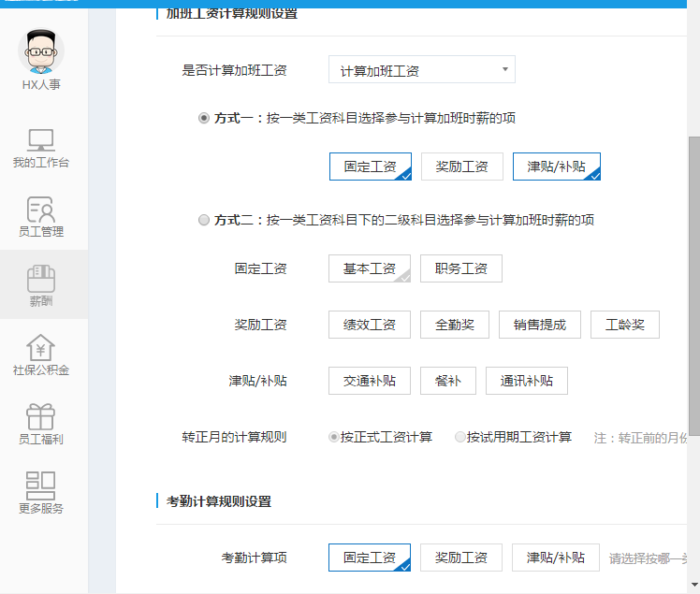Click the scrollbar down arrow
The image size is (700, 594).
tap(694, 585)
